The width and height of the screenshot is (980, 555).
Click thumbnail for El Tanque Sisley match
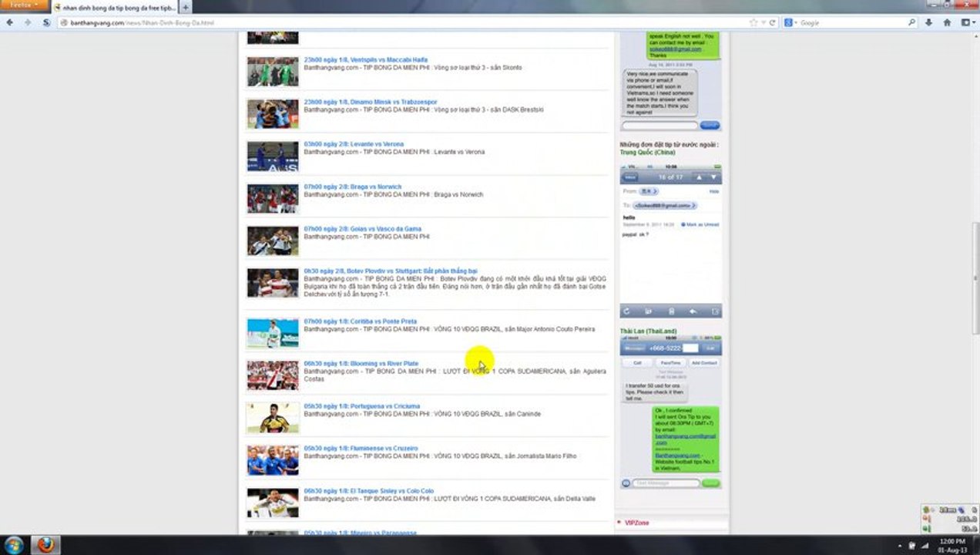(x=273, y=503)
